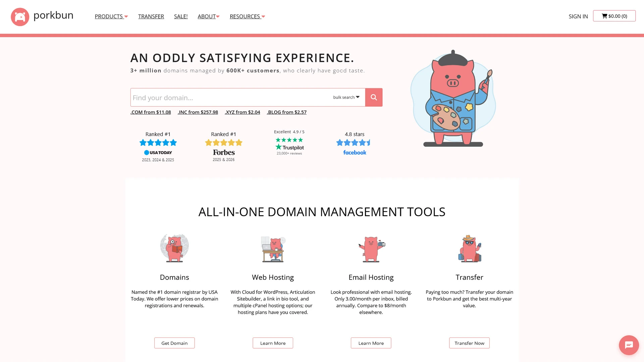The width and height of the screenshot is (644, 362).
Task: Expand the Products dropdown menu
Action: tap(111, 16)
